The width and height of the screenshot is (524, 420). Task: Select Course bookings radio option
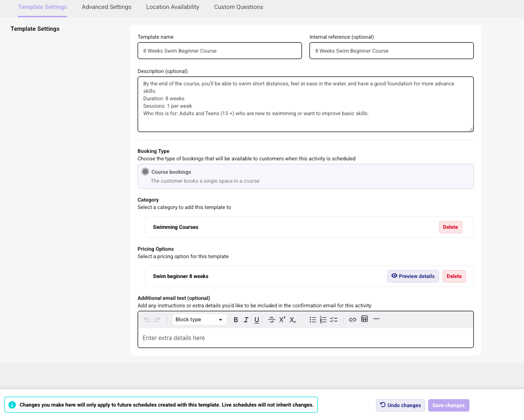[146, 172]
